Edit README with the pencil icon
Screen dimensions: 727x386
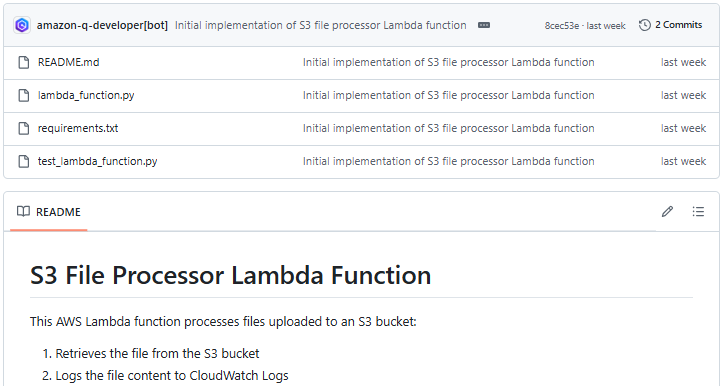667,212
